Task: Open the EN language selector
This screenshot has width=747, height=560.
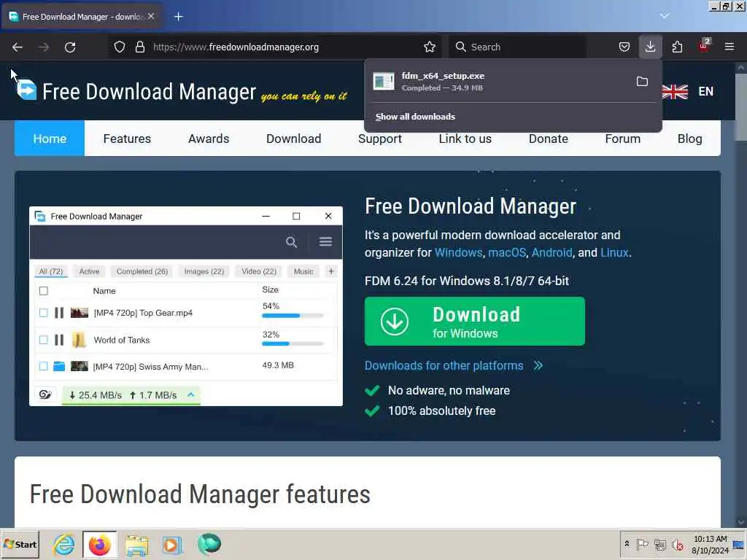Action: (x=705, y=91)
